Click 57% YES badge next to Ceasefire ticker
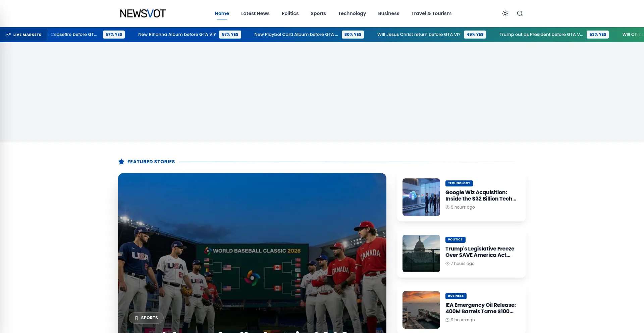Screen dimensions: 644x333 click(x=114, y=35)
